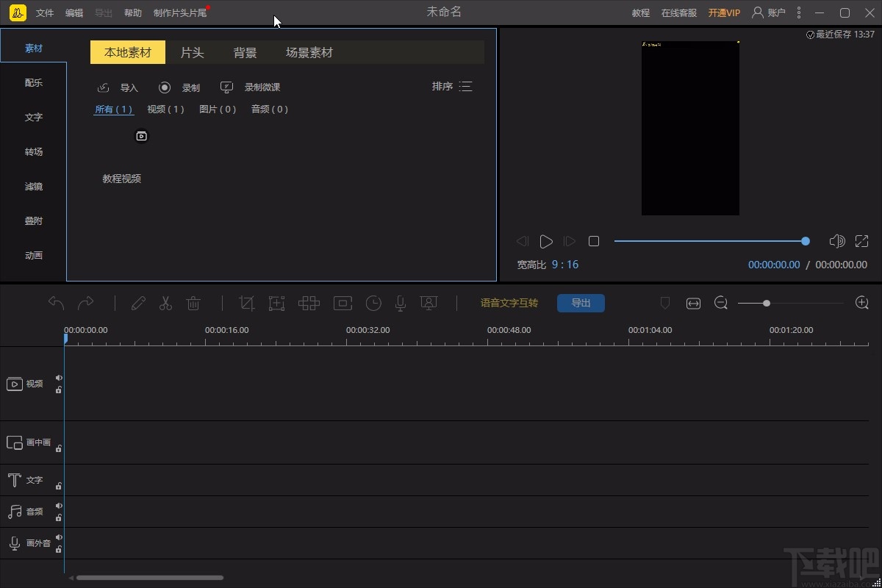Click the zoom frame tool with plus
882x588 pixels.
pyautogui.click(x=276, y=303)
